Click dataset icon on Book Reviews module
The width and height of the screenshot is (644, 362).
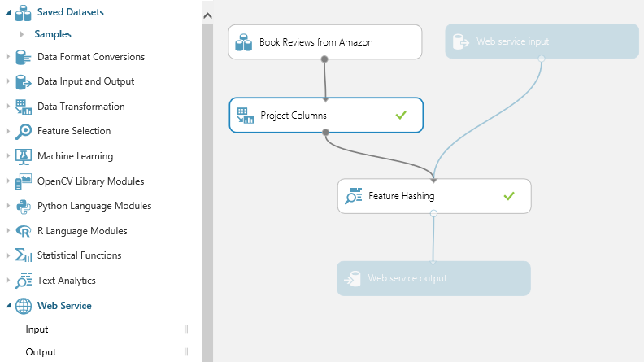(244, 42)
